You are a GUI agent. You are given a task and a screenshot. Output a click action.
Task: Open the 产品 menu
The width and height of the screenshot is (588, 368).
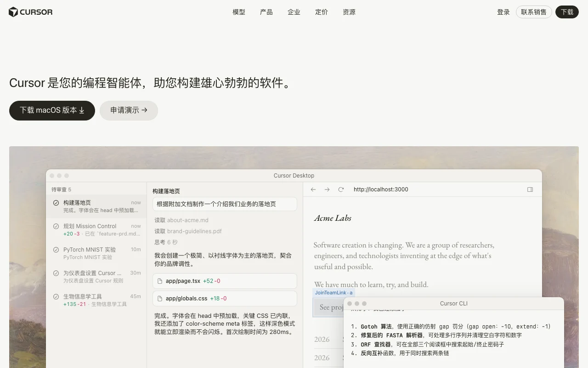tap(266, 12)
